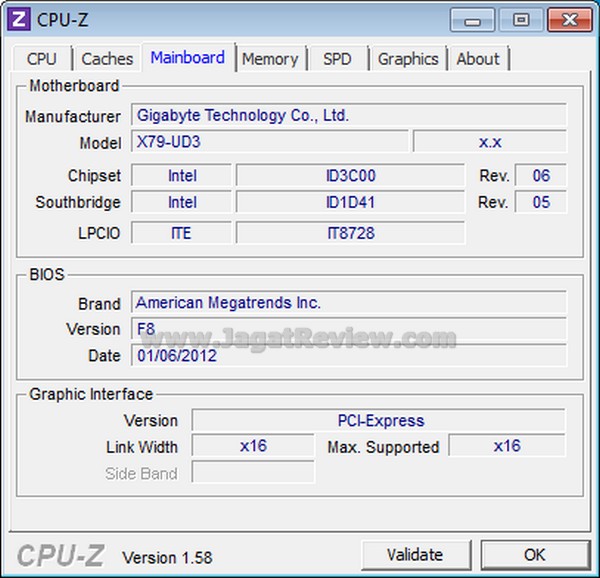This screenshot has width=600, height=578.
Task: Click the 01/06/2012 BIOS date field
Action: tap(349, 355)
